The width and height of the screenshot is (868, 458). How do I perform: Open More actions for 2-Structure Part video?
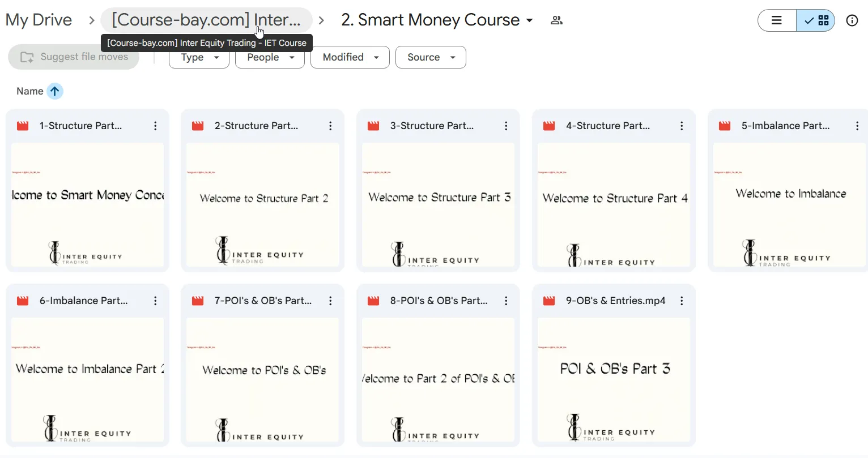coord(330,126)
